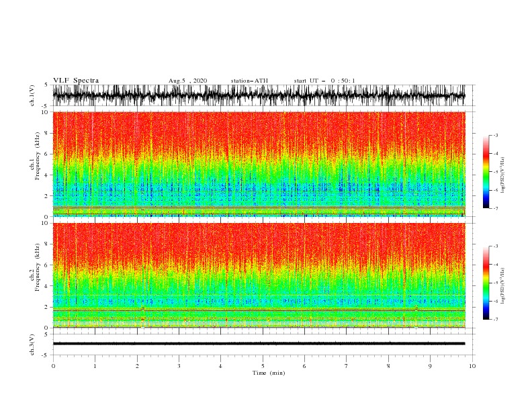
Task: Click inside the ch.2 spectrogram panel
Action: pos(259,275)
